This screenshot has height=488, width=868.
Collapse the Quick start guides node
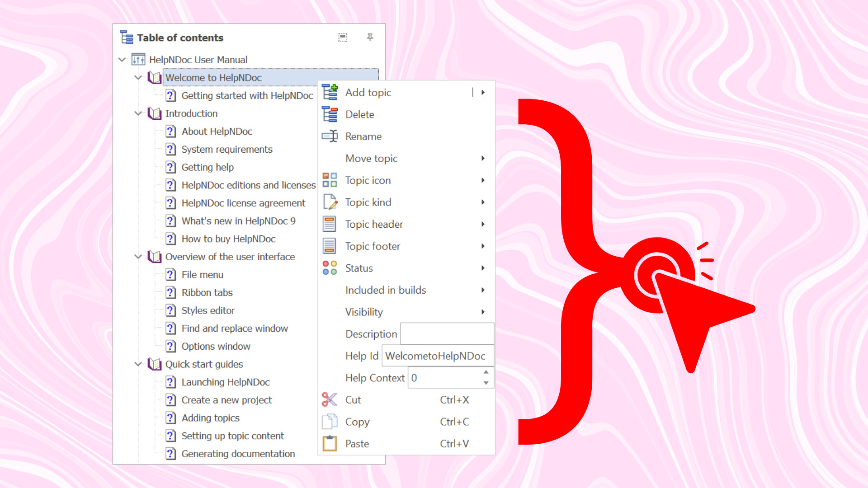click(138, 364)
